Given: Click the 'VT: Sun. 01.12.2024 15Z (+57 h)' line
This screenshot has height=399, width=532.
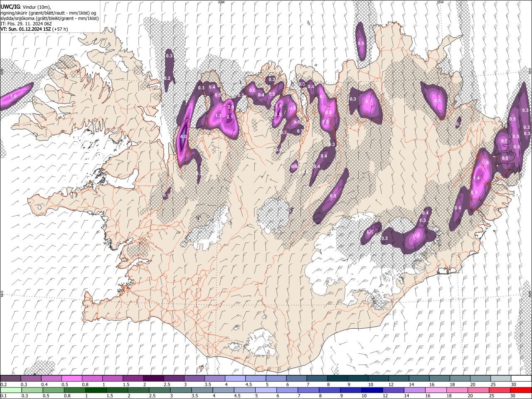Looking at the screenshot, I should click(x=34, y=29).
